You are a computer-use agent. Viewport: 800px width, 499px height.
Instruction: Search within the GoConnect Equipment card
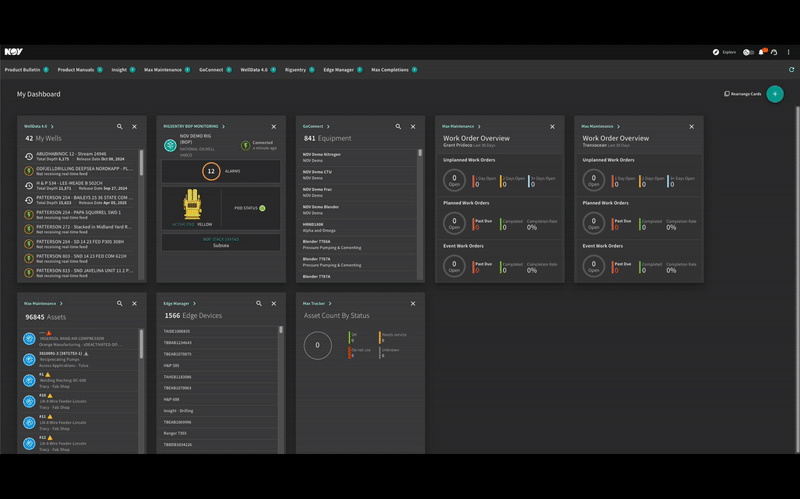(x=398, y=127)
